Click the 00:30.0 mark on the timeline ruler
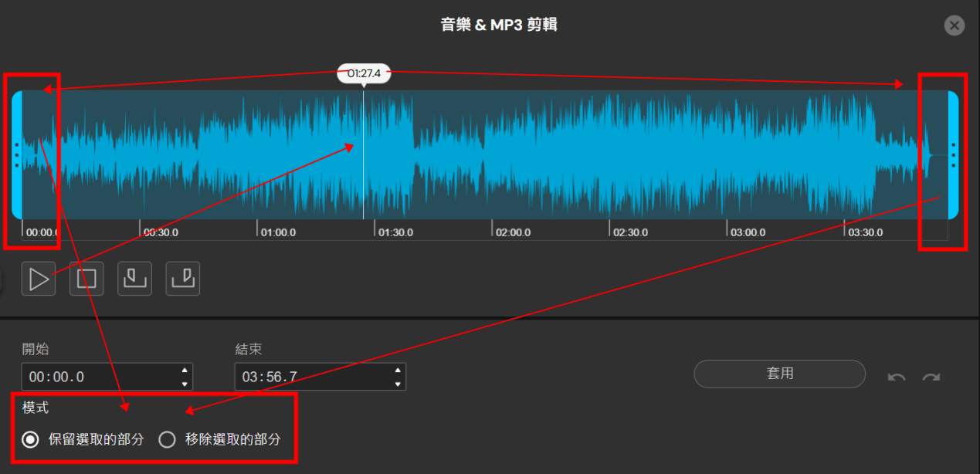The width and height of the screenshot is (980, 474). [x=161, y=232]
